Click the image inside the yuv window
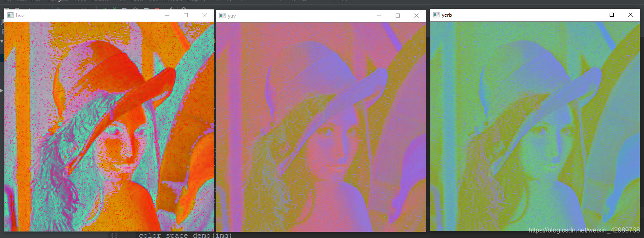 [321, 127]
